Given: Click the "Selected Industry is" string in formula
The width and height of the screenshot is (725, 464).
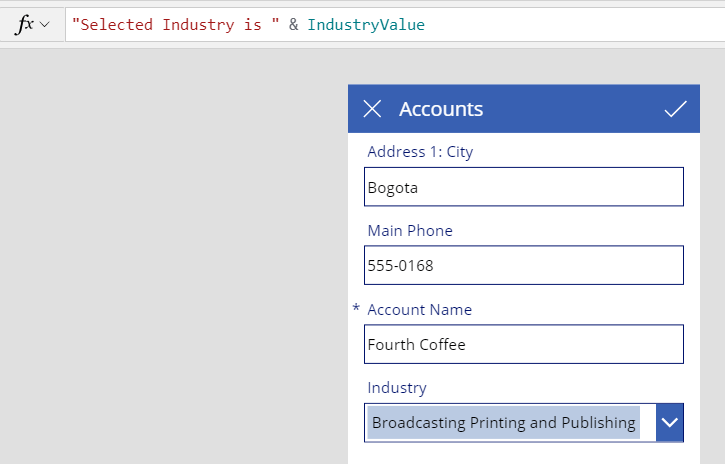Looking at the screenshot, I should [x=176, y=24].
